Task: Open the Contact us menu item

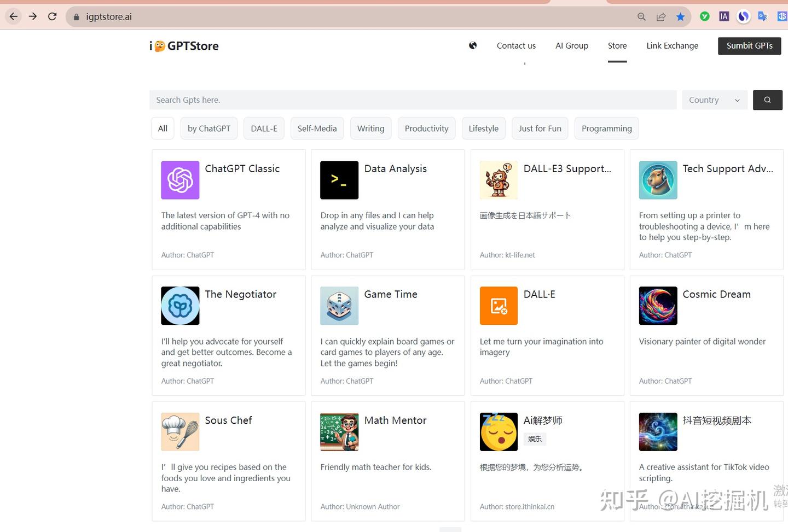Action: pyautogui.click(x=516, y=46)
